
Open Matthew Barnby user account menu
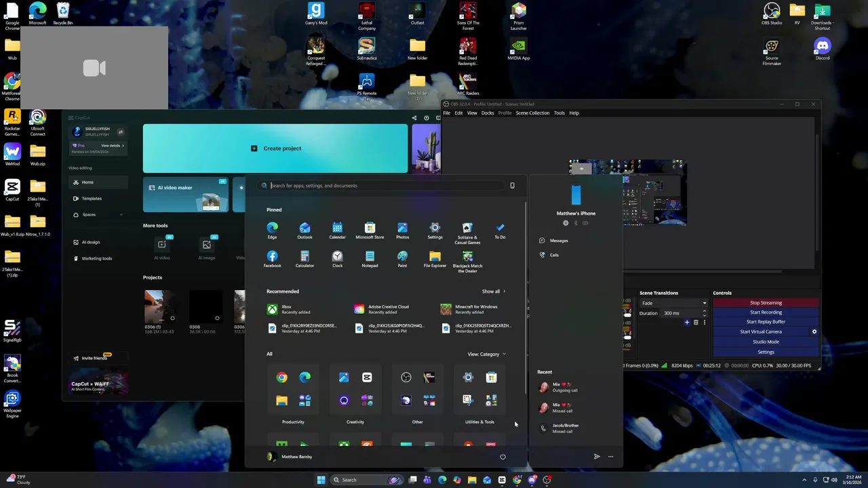tap(290, 457)
